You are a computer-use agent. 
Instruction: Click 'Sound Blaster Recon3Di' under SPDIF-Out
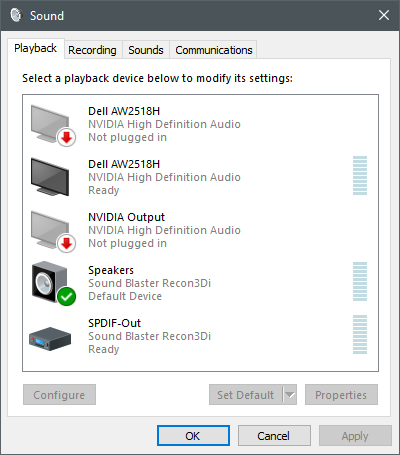(x=149, y=336)
